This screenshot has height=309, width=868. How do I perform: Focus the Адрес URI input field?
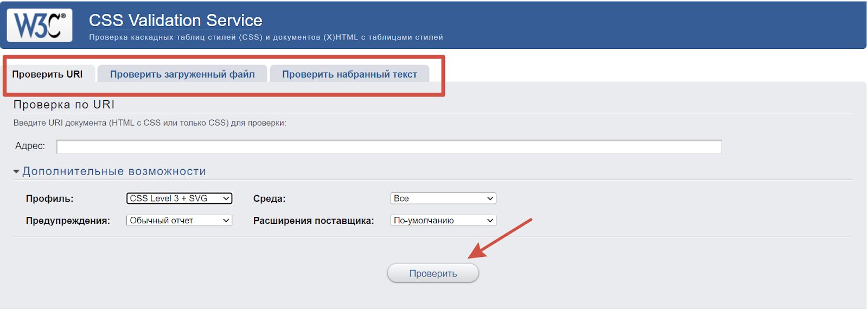point(388,146)
